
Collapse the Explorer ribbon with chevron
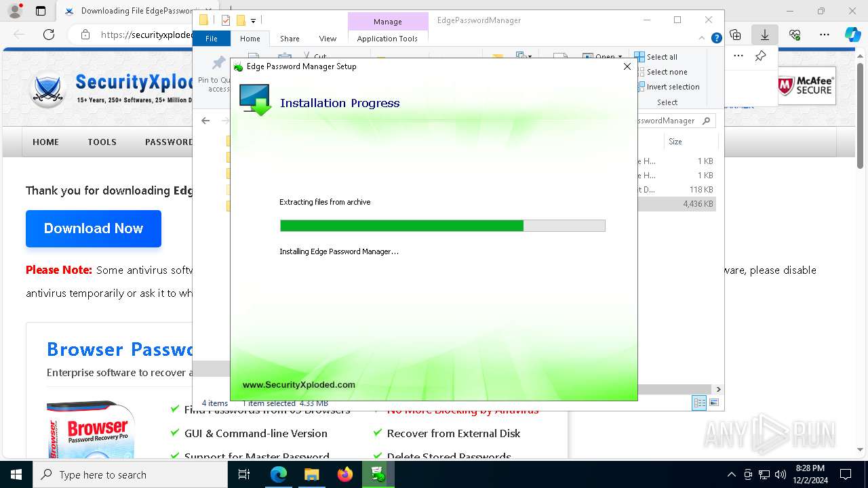pos(702,39)
